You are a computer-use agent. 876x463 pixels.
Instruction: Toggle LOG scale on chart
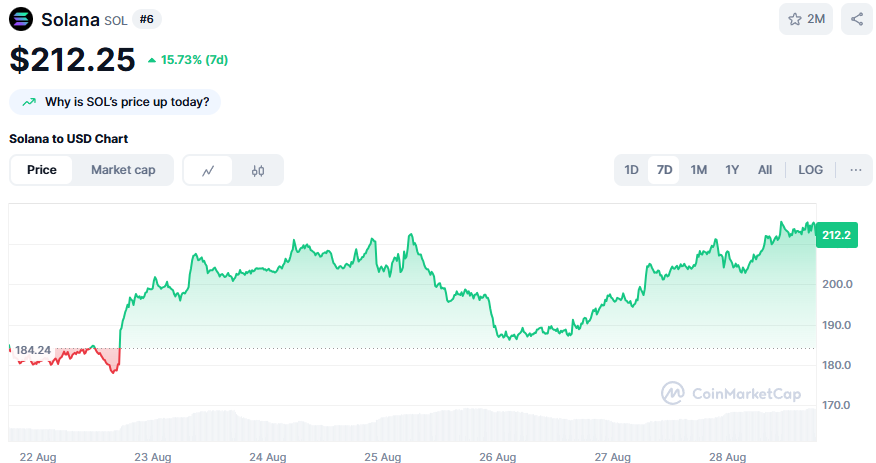(x=810, y=170)
